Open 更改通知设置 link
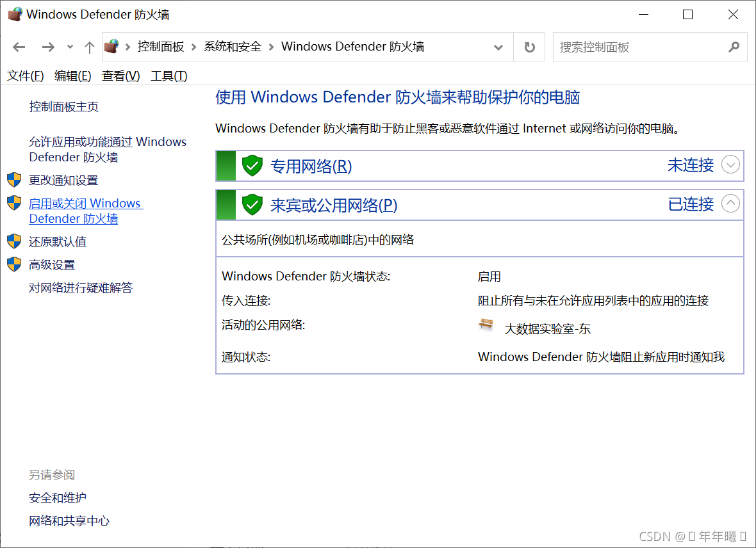The height and width of the screenshot is (548, 756). tap(63, 181)
